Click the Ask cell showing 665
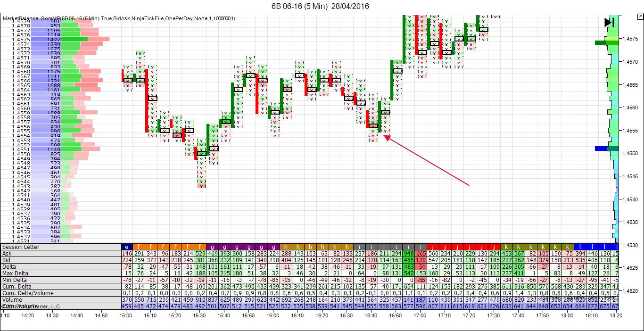The width and height of the screenshot is (644, 331). click(421, 253)
